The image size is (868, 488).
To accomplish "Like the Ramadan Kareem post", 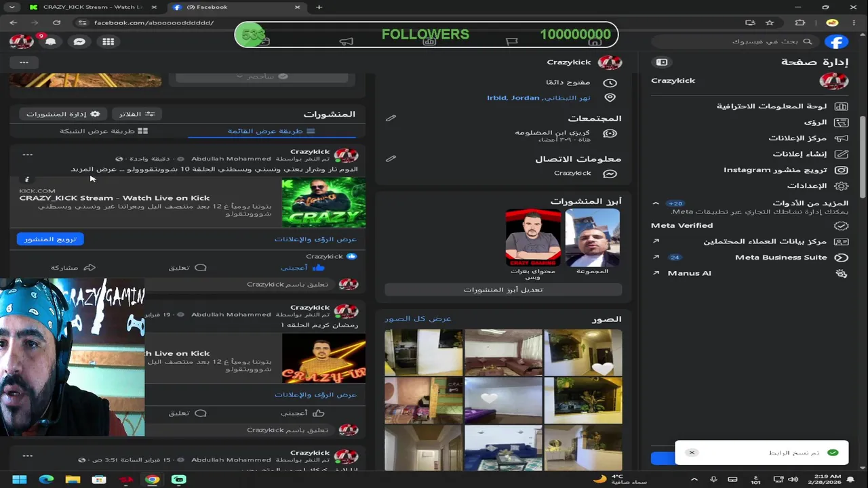I will point(302,413).
